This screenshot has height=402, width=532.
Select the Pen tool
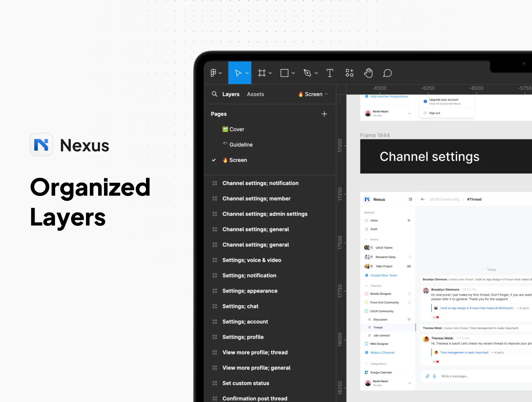[307, 73]
